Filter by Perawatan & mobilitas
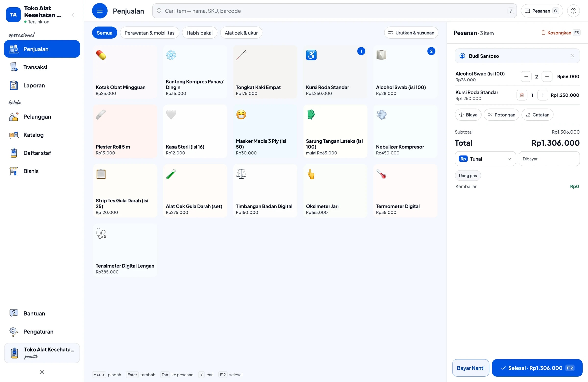Screen dimensions: 588x382 click(149, 33)
